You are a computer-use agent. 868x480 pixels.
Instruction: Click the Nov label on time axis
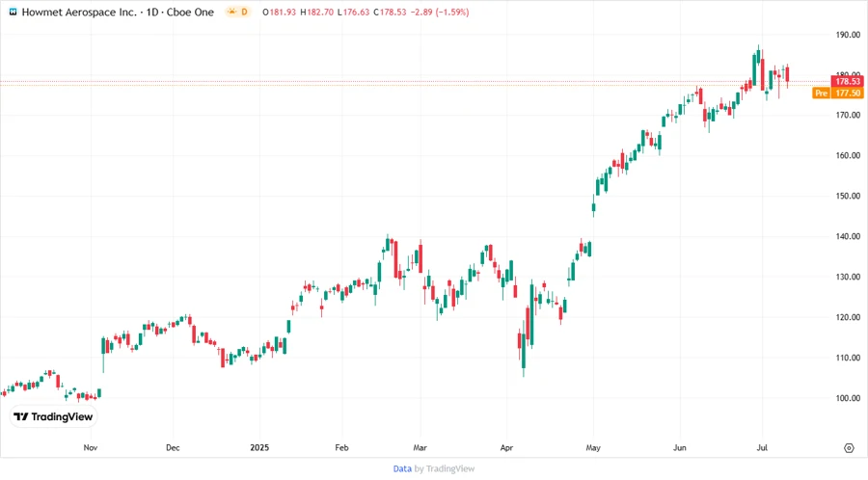pyautogui.click(x=91, y=447)
